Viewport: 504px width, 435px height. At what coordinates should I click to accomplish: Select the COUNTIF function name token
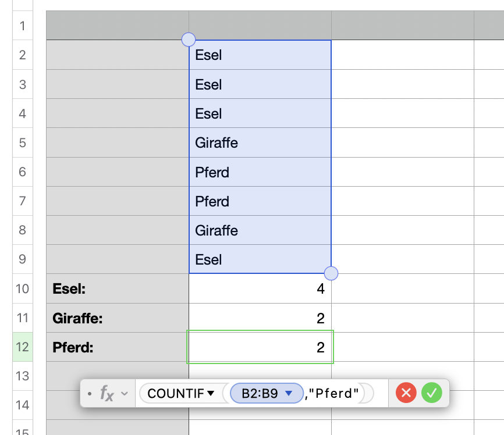pos(175,394)
